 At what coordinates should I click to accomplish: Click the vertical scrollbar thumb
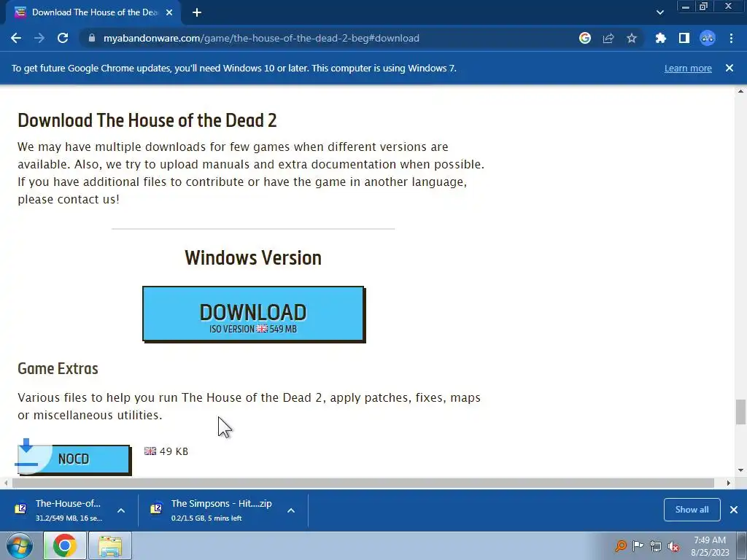coord(740,411)
